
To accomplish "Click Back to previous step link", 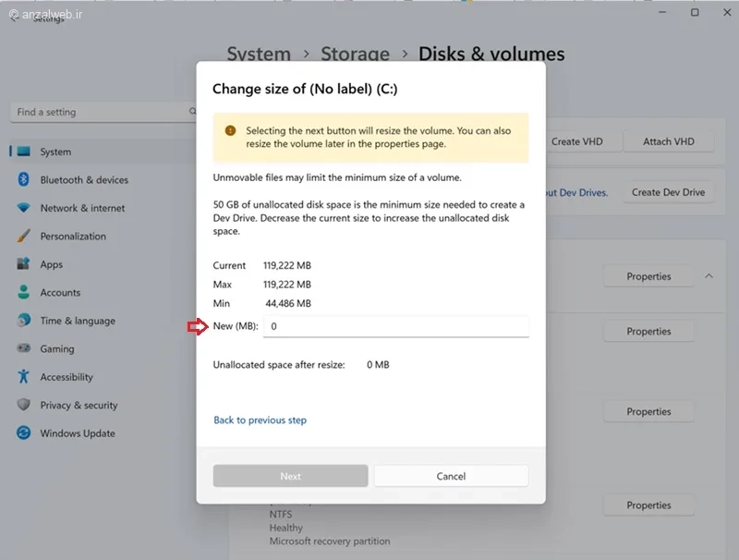I will click(260, 420).
